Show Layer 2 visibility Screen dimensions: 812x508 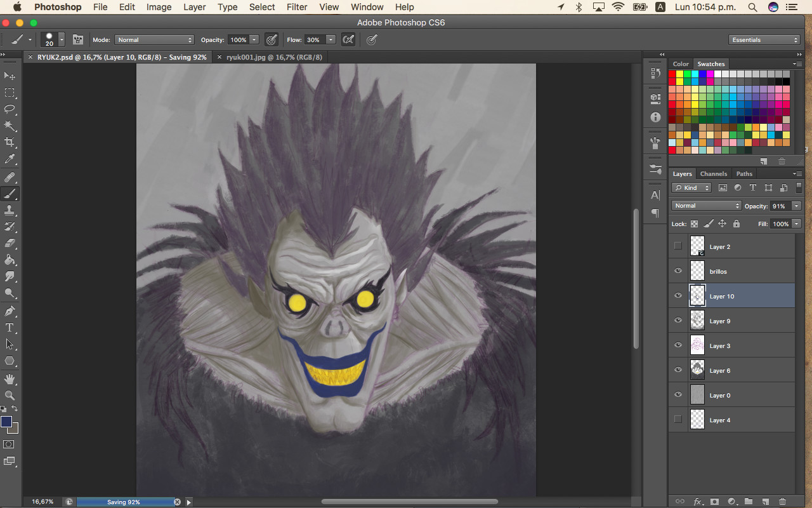678,246
